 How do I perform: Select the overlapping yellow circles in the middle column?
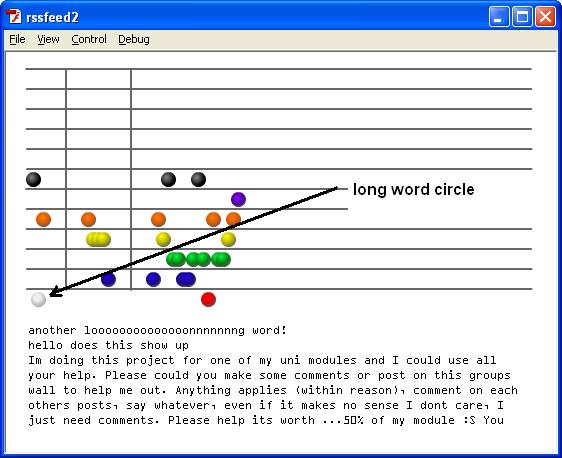(x=99, y=239)
